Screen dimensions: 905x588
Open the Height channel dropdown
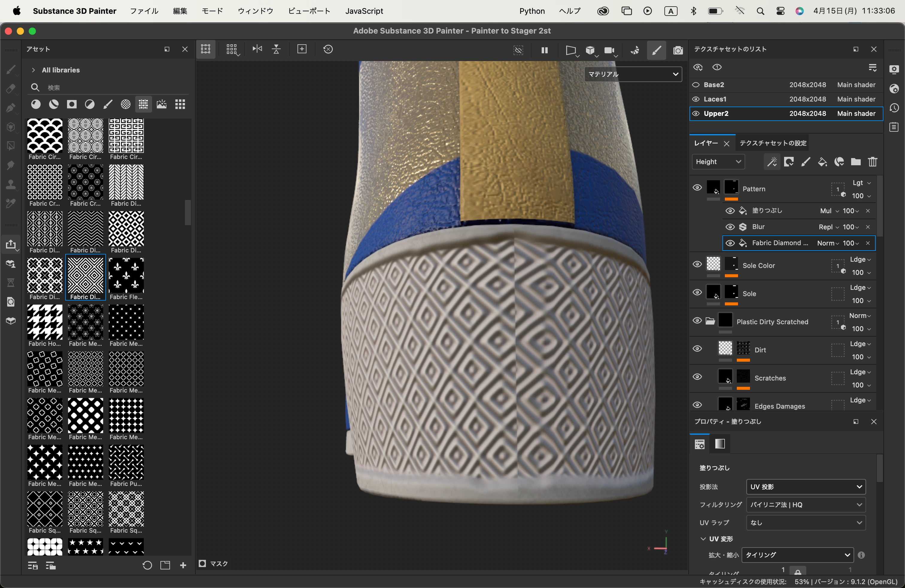(x=718, y=162)
